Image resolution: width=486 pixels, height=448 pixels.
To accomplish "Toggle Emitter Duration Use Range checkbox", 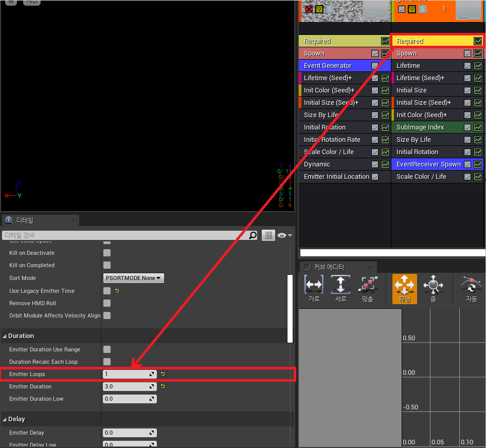I will [107, 349].
